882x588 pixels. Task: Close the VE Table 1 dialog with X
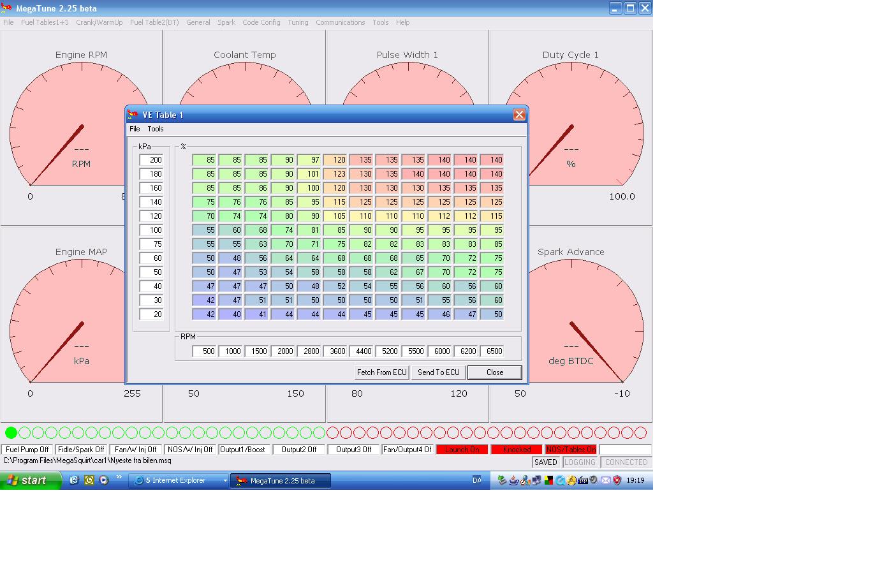tap(519, 115)
